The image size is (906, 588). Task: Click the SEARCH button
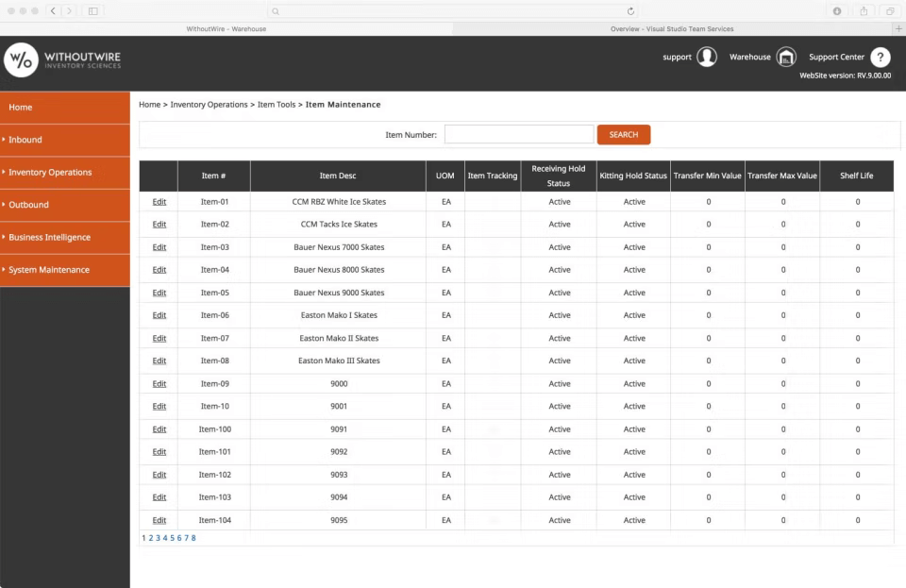click(x=623, y=134)
